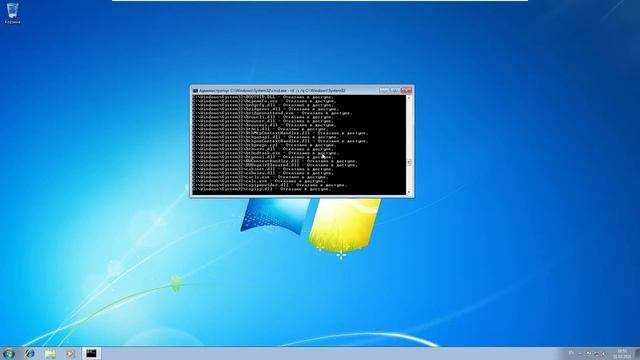Viewport: 640px width, 360px height.
Task: Show hidden tray icons arrow
Action: tap(580, 354)
